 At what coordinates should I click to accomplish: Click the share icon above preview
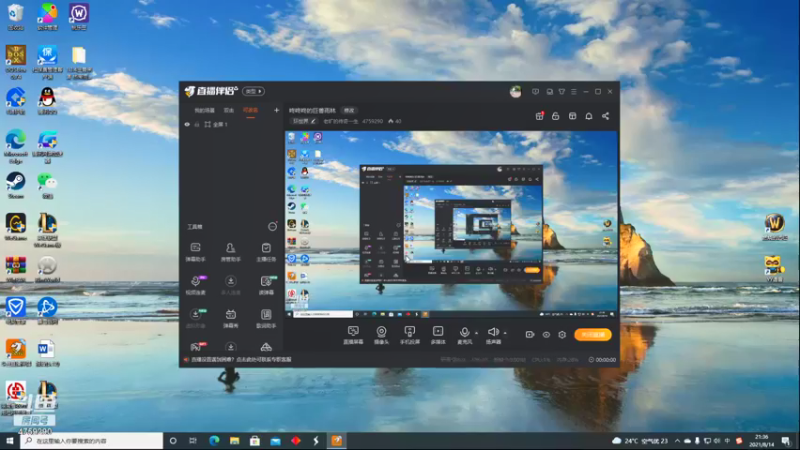[606, 116]
